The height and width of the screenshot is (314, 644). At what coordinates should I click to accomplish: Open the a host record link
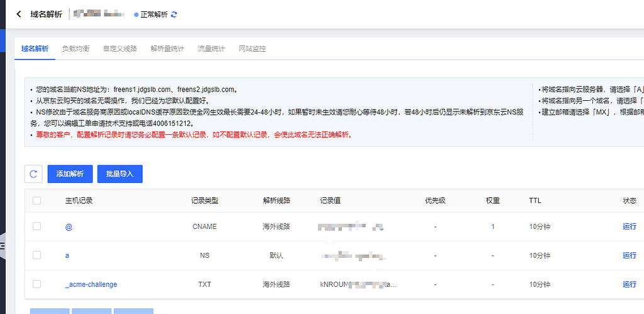(x=67, y=255)
